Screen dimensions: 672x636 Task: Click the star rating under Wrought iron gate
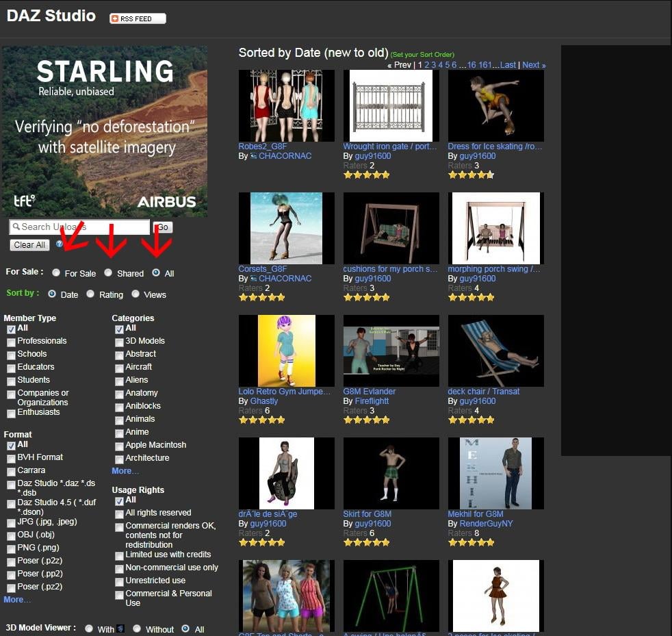(x=366, y=175)
